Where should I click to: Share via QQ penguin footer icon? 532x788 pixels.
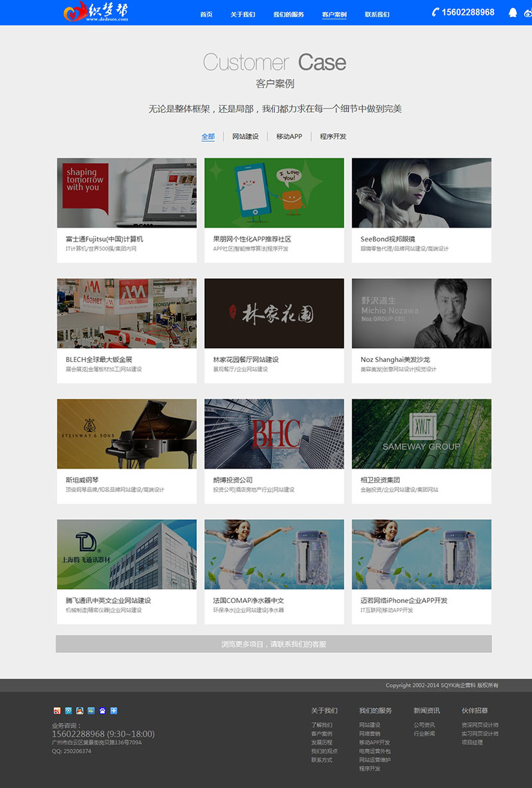pyautogui.click(x=79, y=711)
